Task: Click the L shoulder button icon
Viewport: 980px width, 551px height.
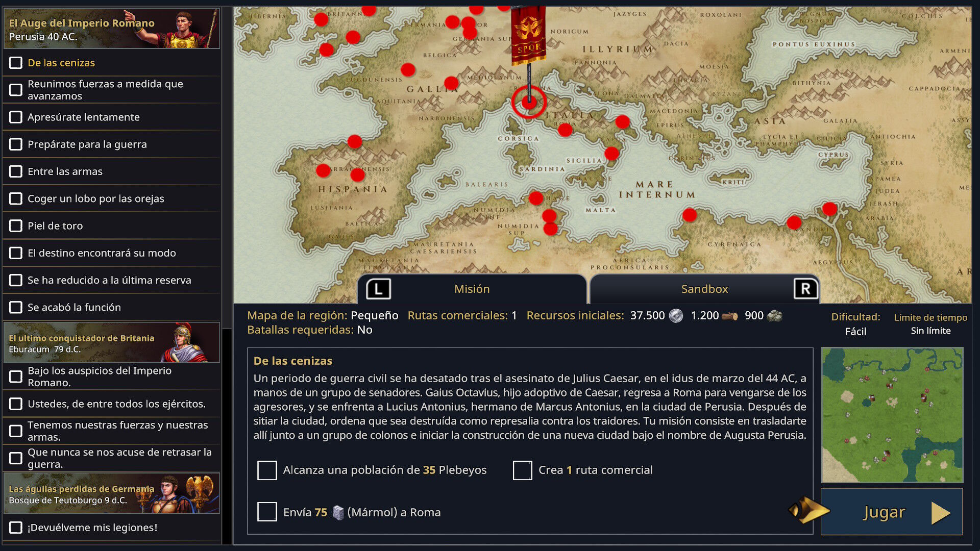Action: coord(378,289)
